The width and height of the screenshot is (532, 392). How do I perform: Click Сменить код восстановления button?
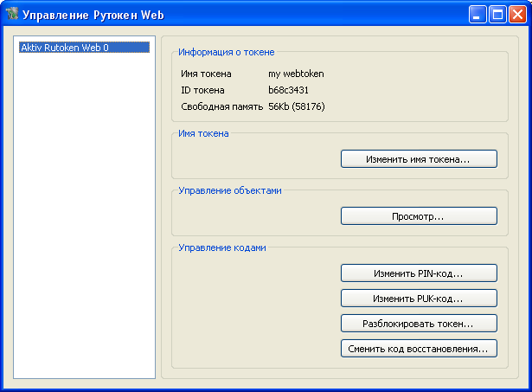[419, 349]
